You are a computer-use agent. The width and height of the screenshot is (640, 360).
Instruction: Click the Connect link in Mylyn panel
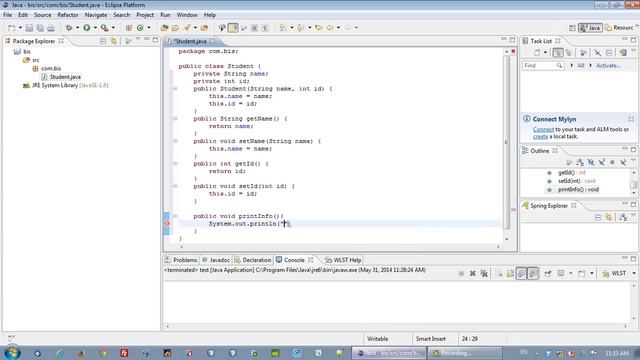coord(543,129)
